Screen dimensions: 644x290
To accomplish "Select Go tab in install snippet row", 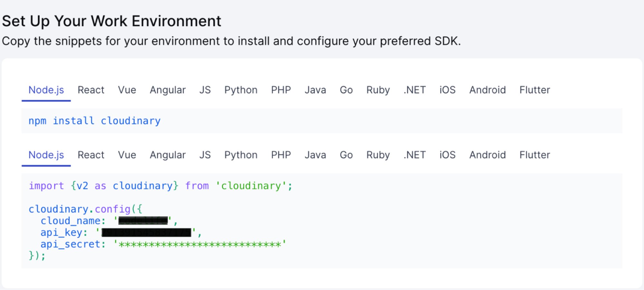I will (346, 90).
